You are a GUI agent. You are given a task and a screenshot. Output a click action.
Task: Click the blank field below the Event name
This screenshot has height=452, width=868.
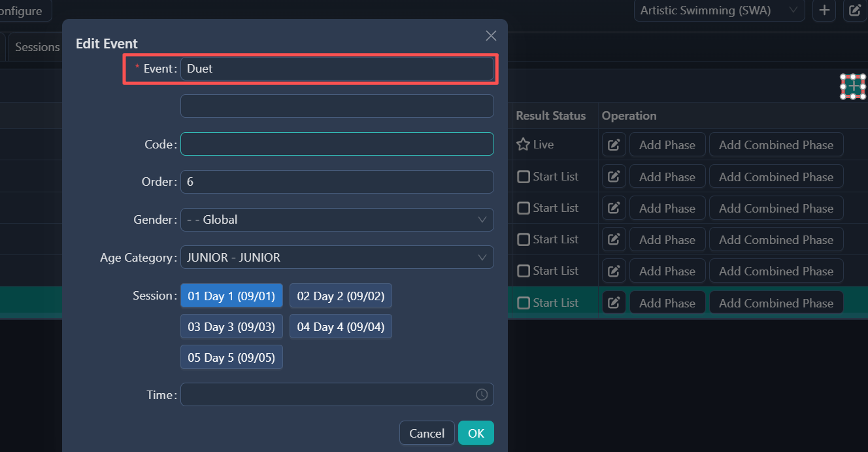tap(337, 106)
